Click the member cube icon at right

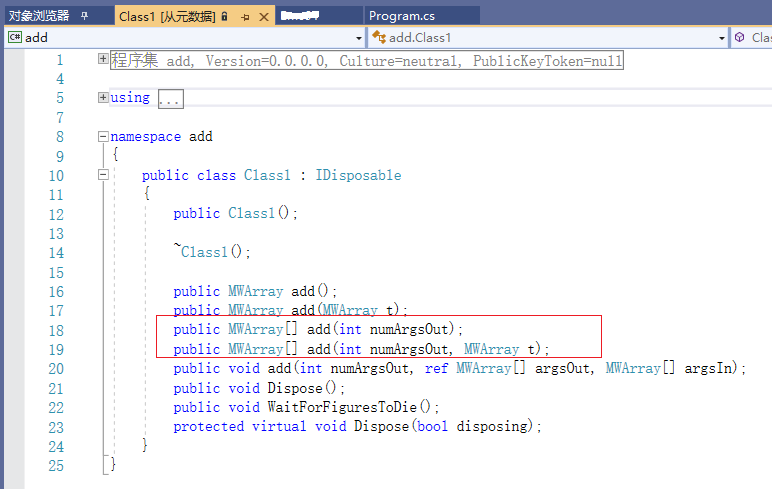click(x=740, y=37)
